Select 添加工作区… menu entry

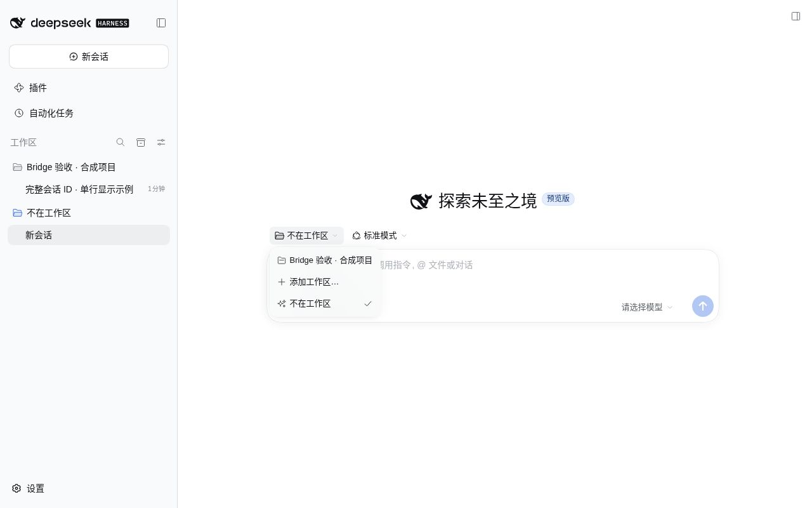[325, 282]
